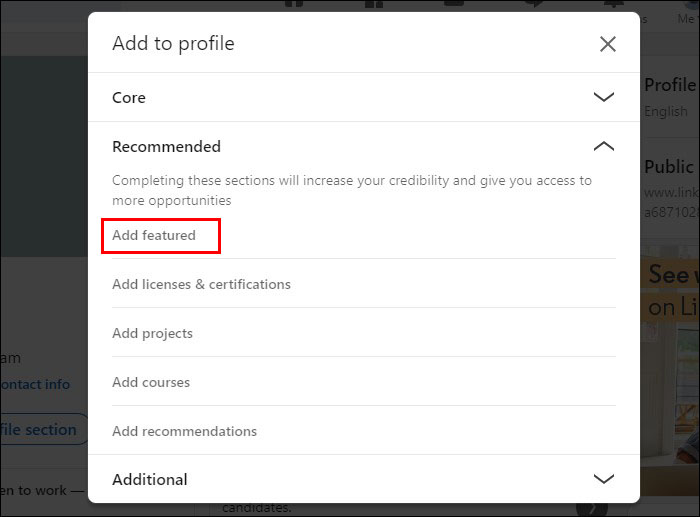The image size is (700, 517).
Task: Choose Add courses option
Action: pos(151,382)
